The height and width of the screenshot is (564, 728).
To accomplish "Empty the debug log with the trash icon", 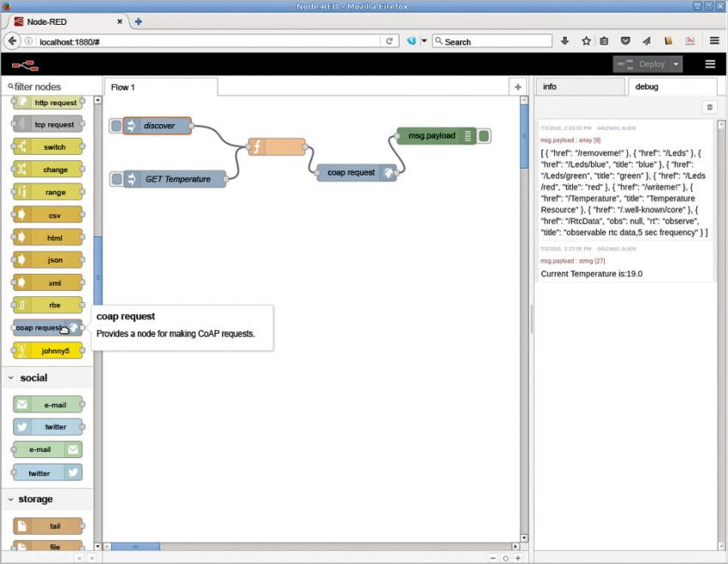I will pyautogui.click(x=709, y=106).
